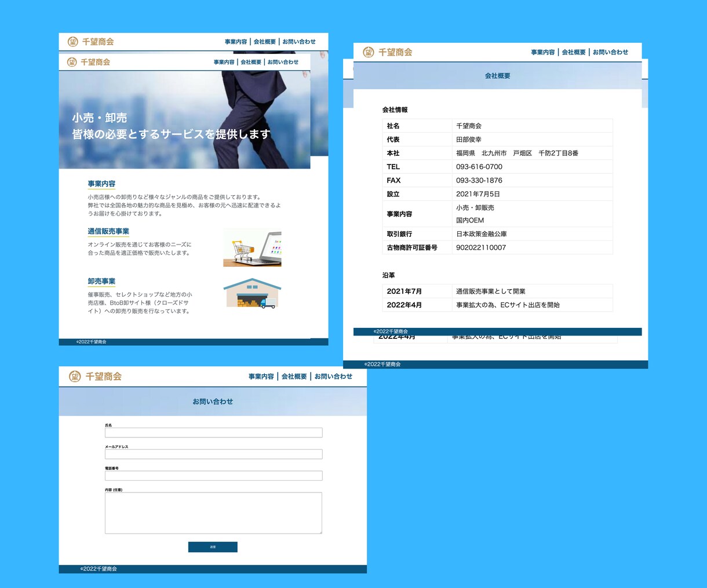The width and height of the screenshot is (707, 588).
Task: Click the お問い合わせ banner title
Action: tap(213, 401)
